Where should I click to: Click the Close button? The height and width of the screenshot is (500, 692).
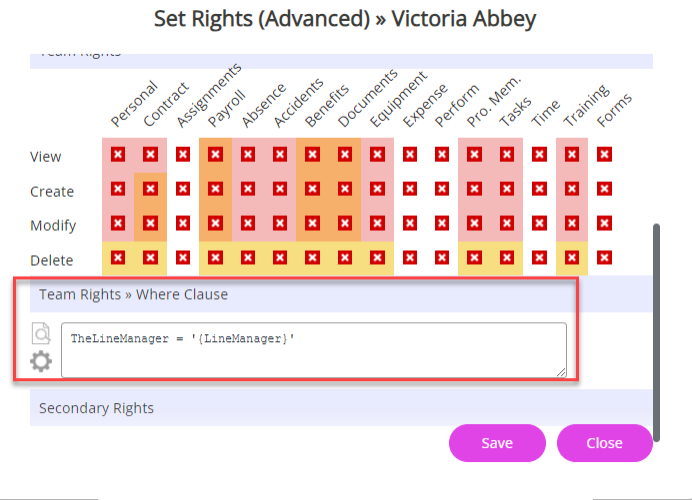[x=604, y=443]
